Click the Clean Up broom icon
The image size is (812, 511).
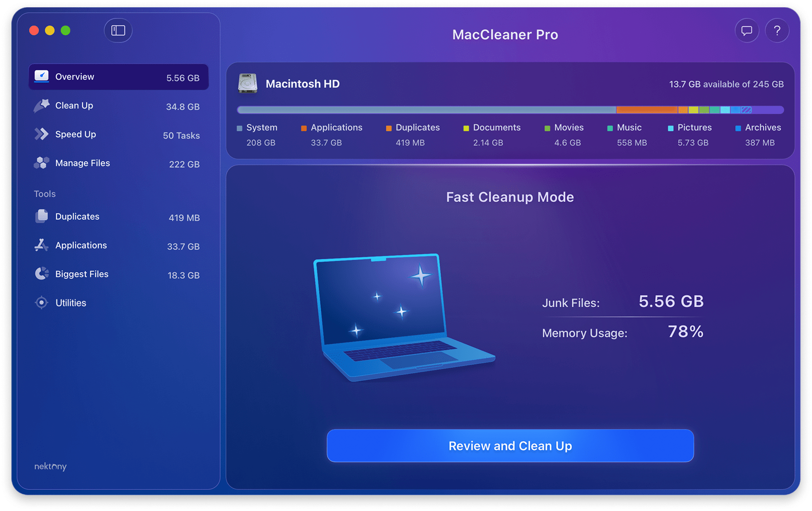click(x=42, y=106)
